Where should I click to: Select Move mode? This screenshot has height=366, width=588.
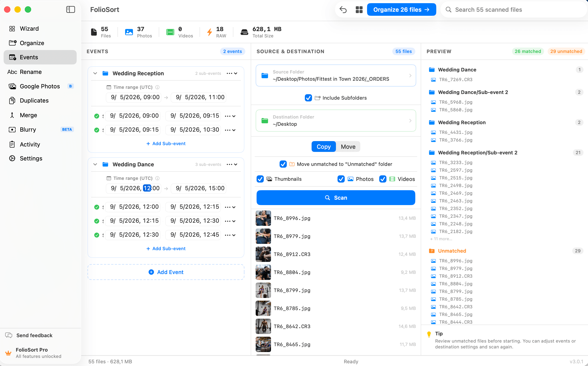pyautogui.click(x=348, y=147)
